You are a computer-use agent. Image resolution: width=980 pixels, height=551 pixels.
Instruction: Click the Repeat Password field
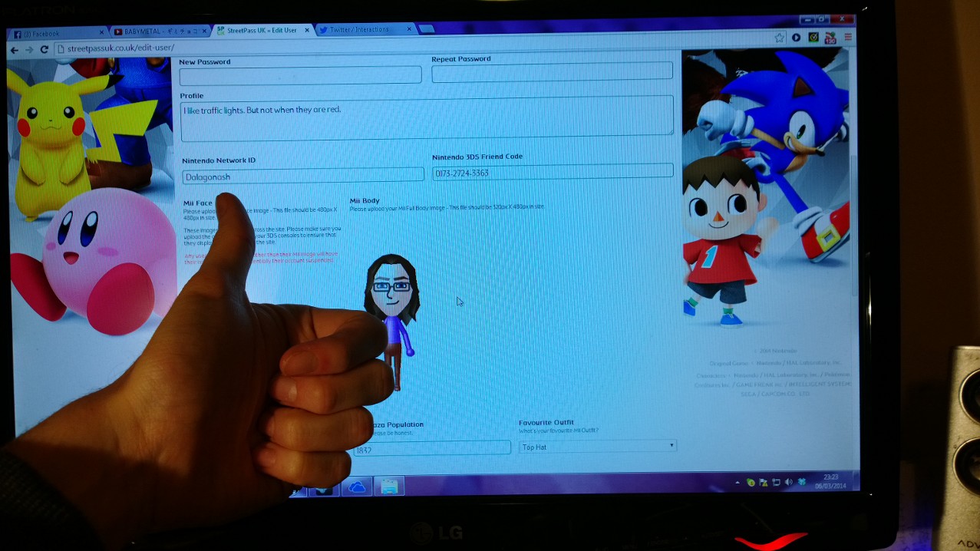tap(552, 72)
